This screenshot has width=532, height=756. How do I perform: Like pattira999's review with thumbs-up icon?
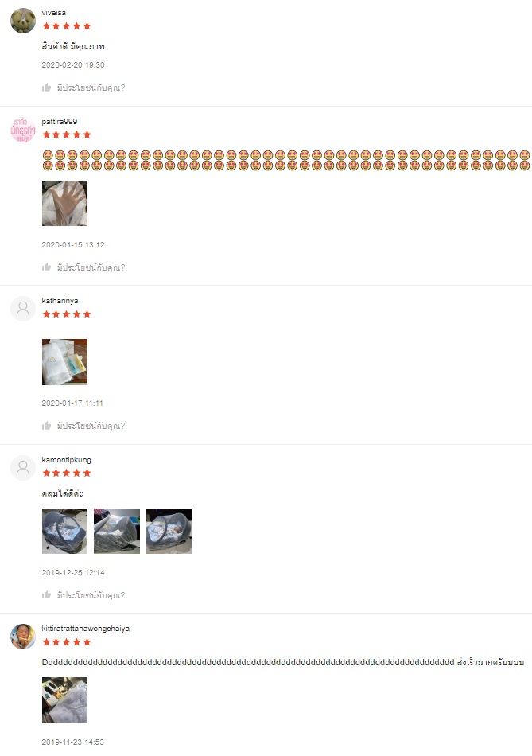click(x=47, y=267)
